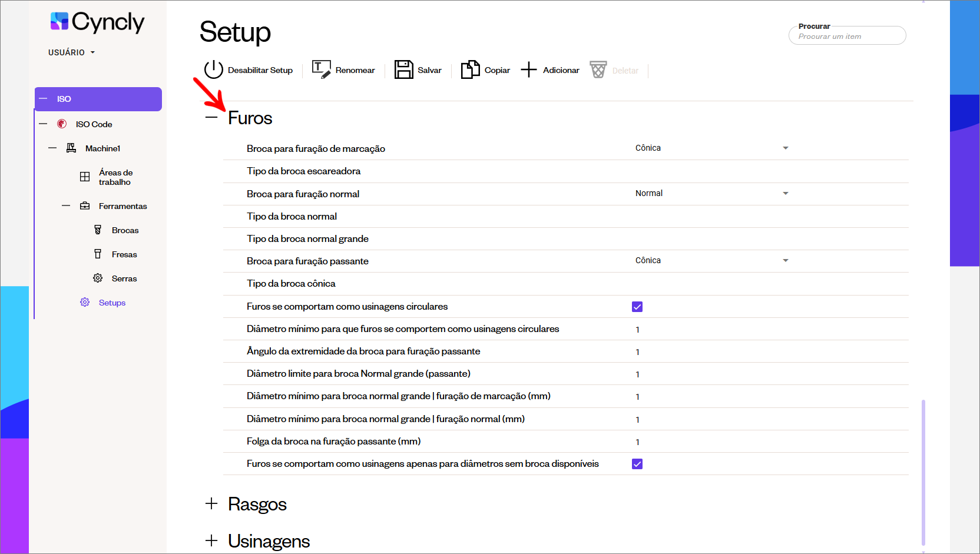Image resolution: width=980 pixels, height=554 pixels.
Task: Click the Machine1 icon in the tree
Action: pos(71,148)
